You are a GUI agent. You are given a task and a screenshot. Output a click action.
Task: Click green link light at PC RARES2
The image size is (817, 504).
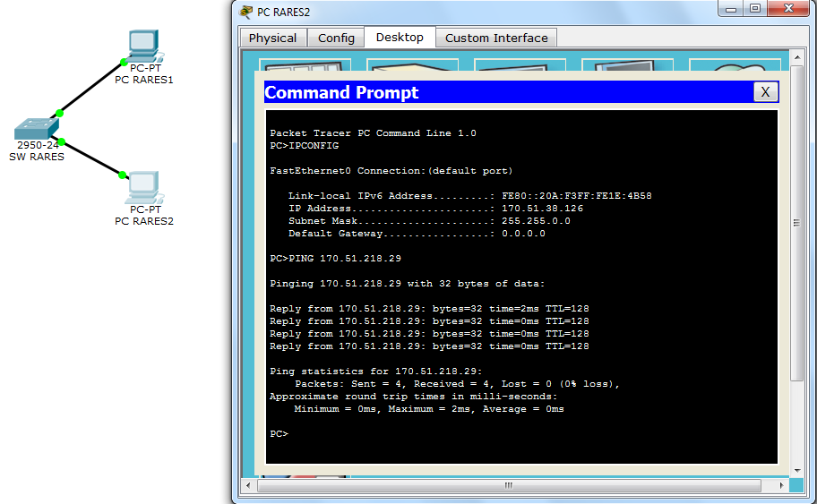pyautogui.click(x=122, y=175)
